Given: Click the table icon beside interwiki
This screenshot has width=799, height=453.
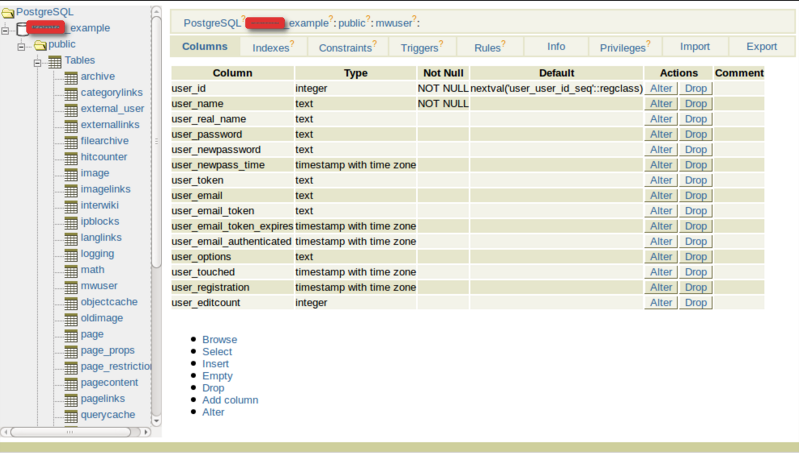Looking at the screenshot, I should pyautogui.click(x=71, y=206).
